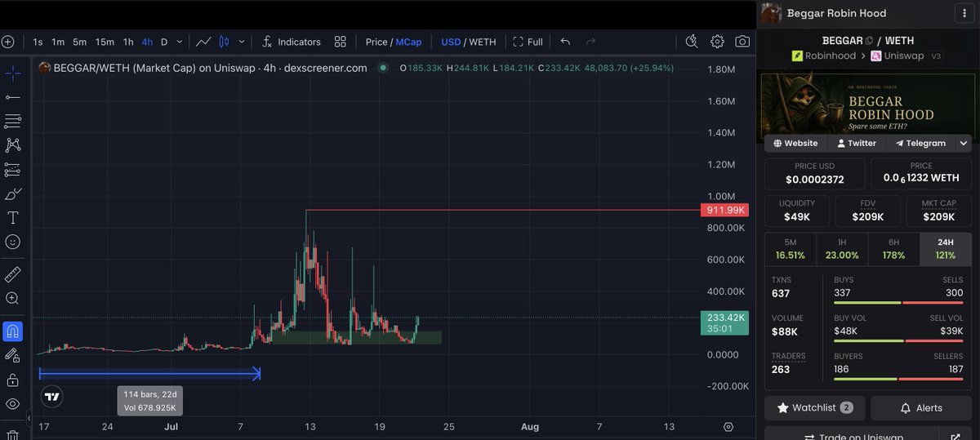Remove drawings with trash icon

pos(13,433)
